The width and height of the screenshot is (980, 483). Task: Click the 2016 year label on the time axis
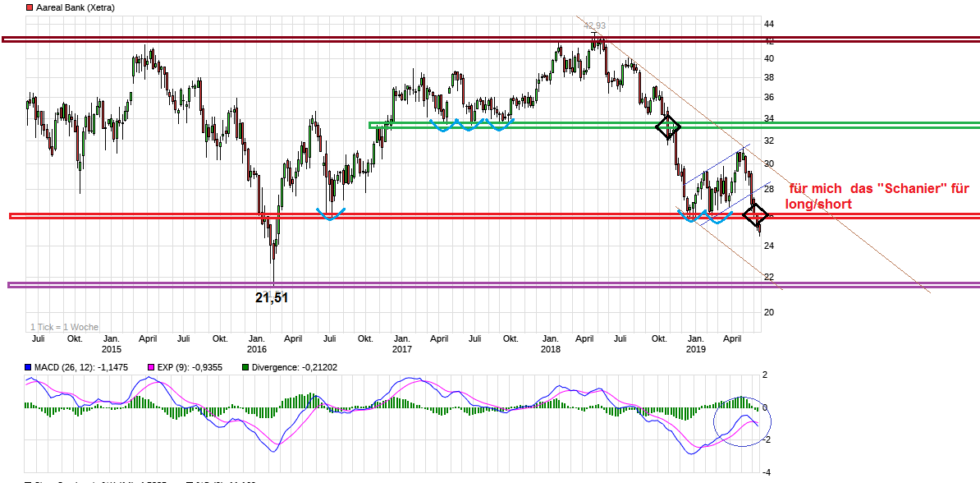pos(257,348)
